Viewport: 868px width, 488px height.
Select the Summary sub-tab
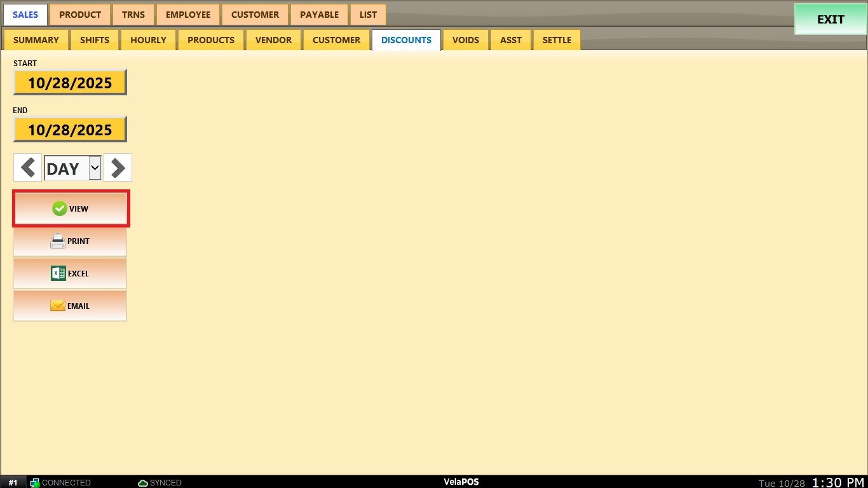(x=36, y=40)
